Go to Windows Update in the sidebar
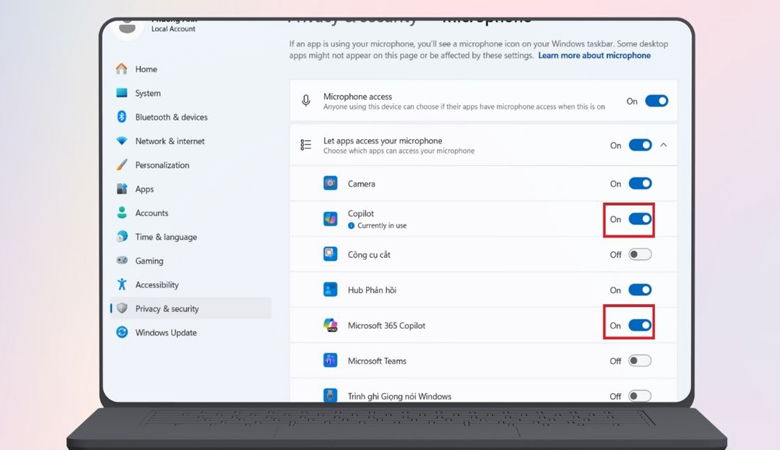 (x=166, y=333)
